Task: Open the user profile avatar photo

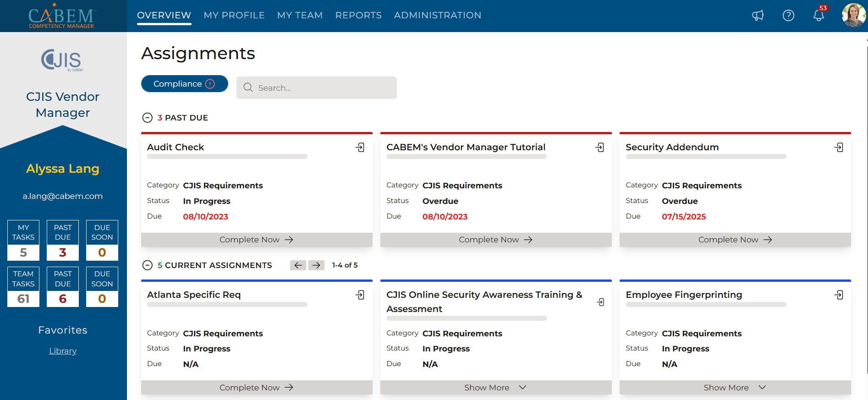Action: (x=853, y=16)
